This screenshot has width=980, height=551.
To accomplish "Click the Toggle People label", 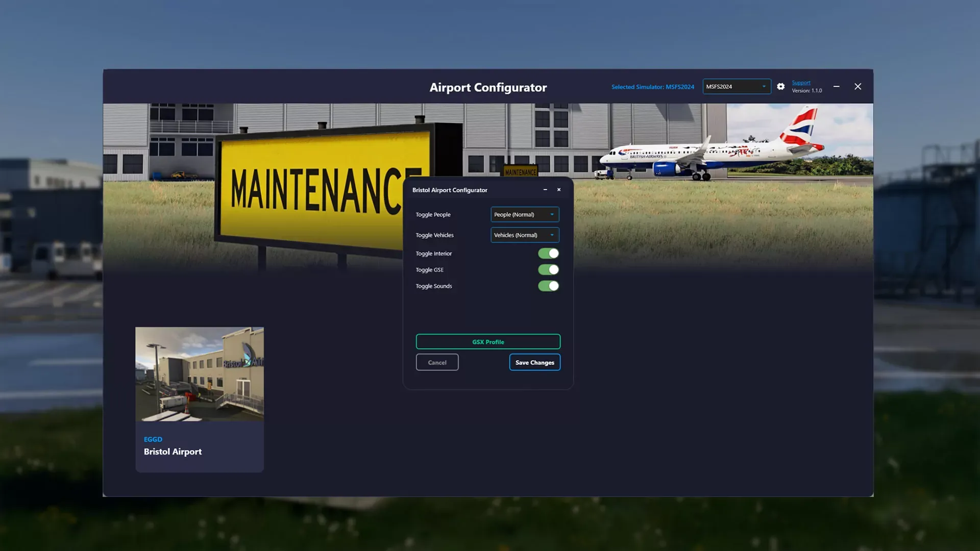I will pyautogui.click(x=433, y=215).
